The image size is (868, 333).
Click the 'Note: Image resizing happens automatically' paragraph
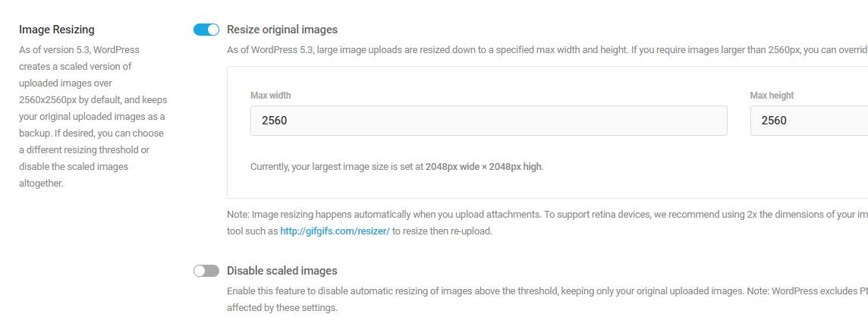click(x=548, y=223)
